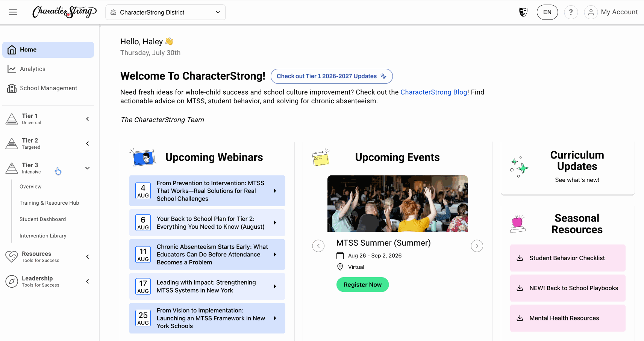Image resolution: width=644 pixels, height=341 pixels.
Task: Expand Tier 1 Universal chevron
Action: click(x=88, y=119)
